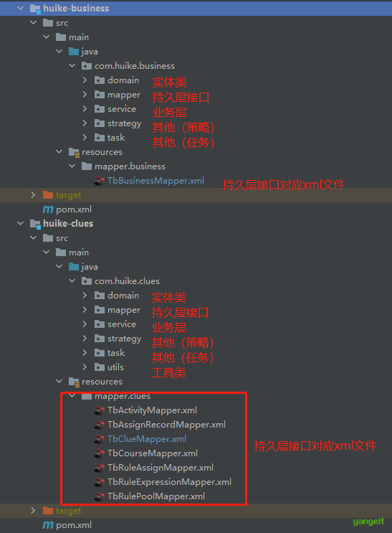
Task: Click the orange target folder icon under huike-clues
Action: coord(48,510)
